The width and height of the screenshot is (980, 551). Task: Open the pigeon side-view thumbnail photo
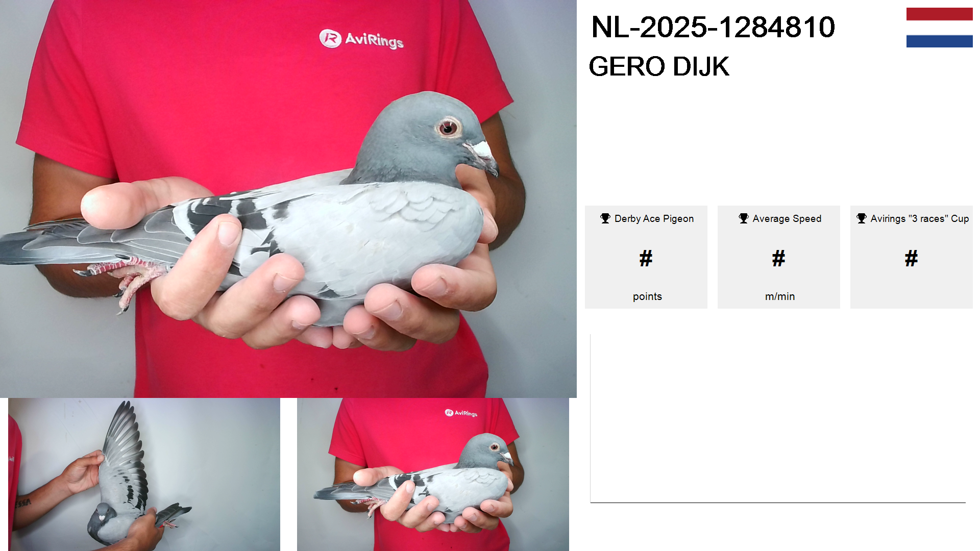pyautogui.click(x=433, y=474)
